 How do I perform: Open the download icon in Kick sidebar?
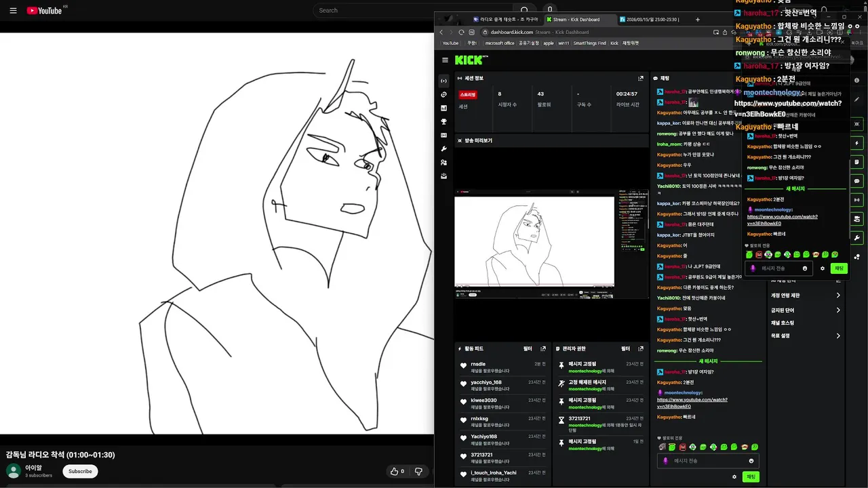[x=443, y=176]
